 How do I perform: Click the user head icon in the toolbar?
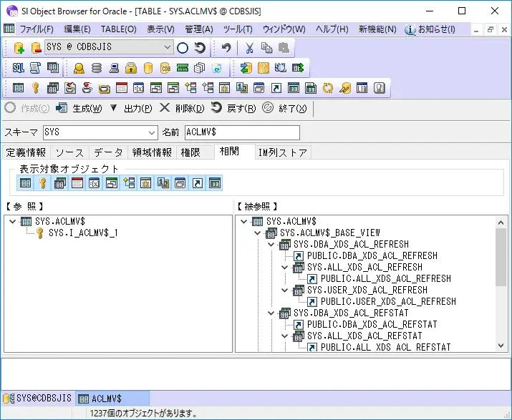pos(79,68)
